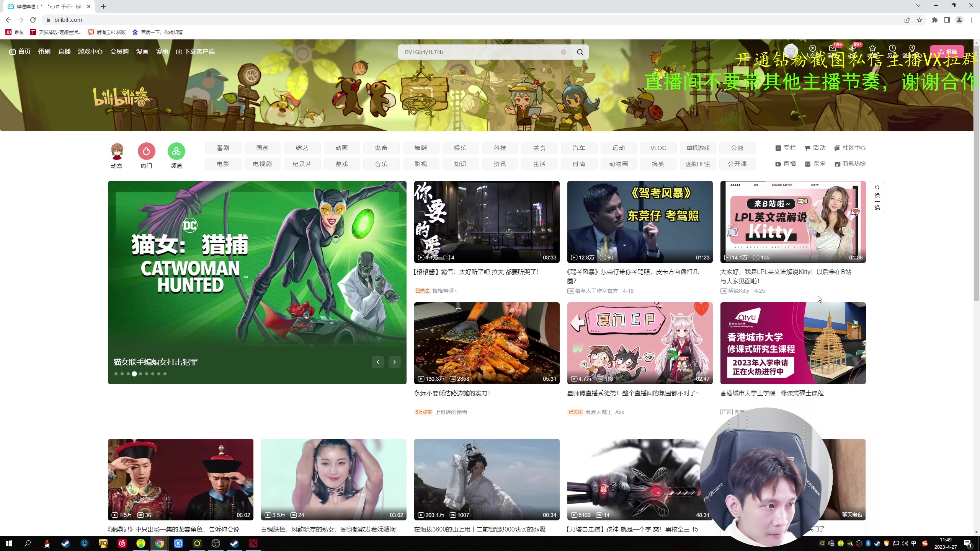
Task: Open a new Chrome tab with plus button
Action: 103,7
